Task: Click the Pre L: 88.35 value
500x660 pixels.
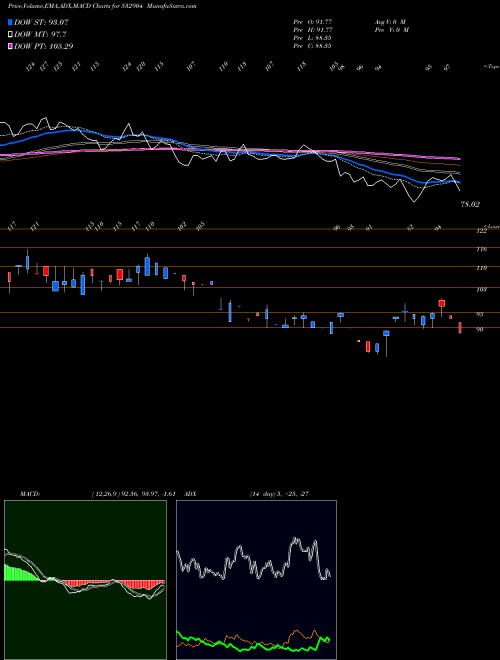Action: [x=312, y=38]
